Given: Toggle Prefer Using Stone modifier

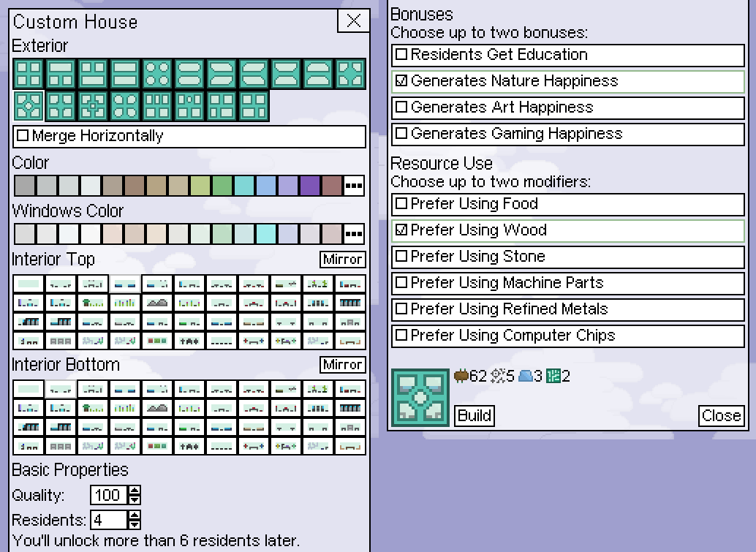Looking at the screenshot, I should click(401, 257).
